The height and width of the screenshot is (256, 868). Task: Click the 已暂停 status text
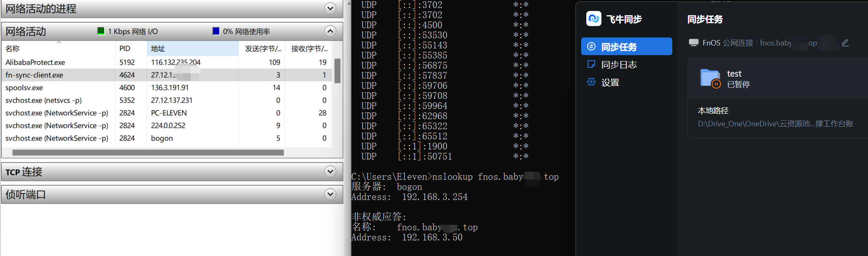(739, 84)
